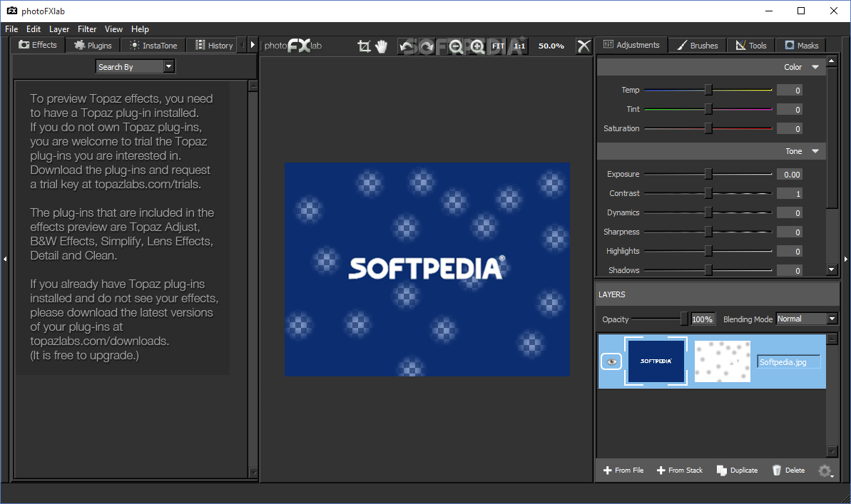Click the Exposure slider handle
The height and width of the screenshot is (504, 851).
click(708, 174)
